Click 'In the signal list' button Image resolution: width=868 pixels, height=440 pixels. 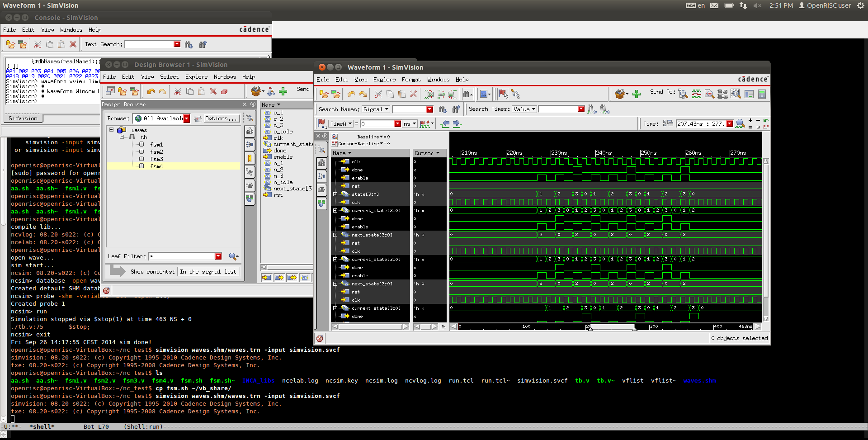click(208, 271)
